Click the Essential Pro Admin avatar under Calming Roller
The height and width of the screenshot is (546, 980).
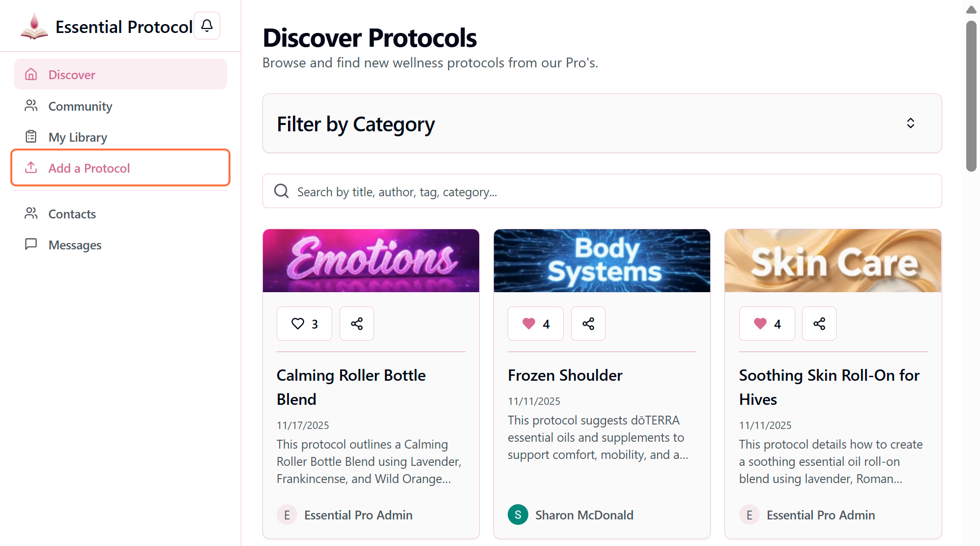tap(287, 515)
